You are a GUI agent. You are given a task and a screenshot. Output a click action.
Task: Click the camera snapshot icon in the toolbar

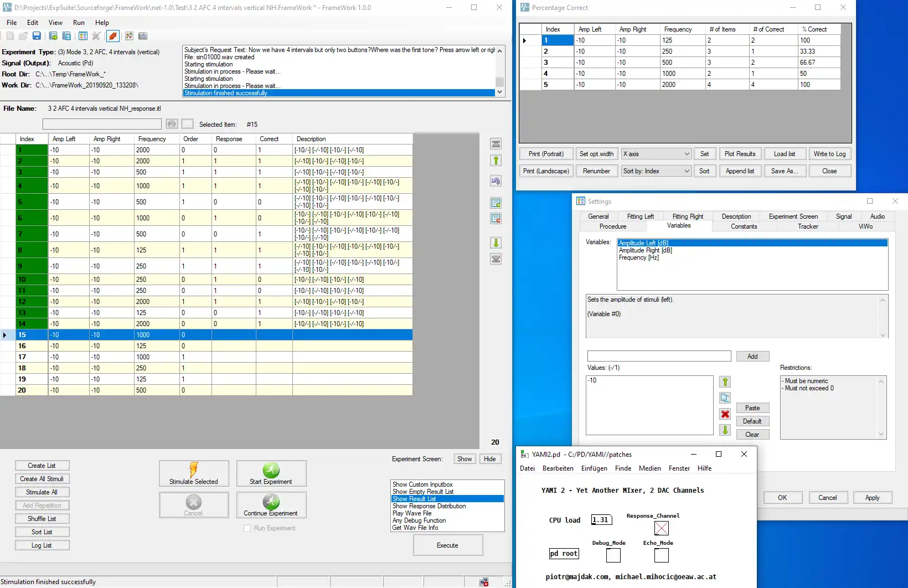(143, 36)
